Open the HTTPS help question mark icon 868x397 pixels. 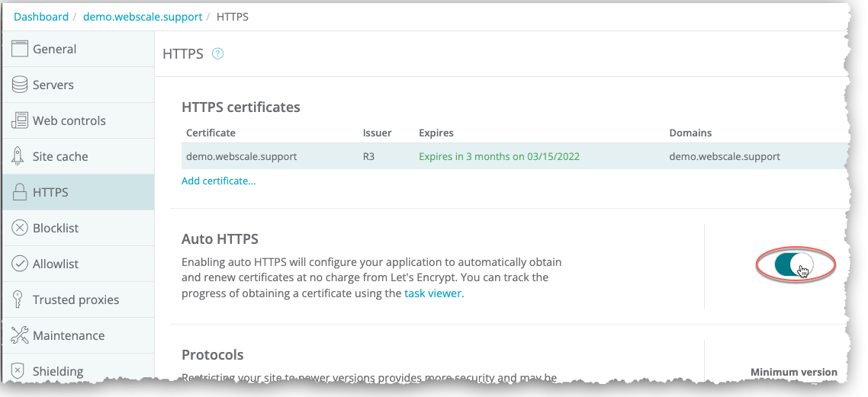[218, 54]
